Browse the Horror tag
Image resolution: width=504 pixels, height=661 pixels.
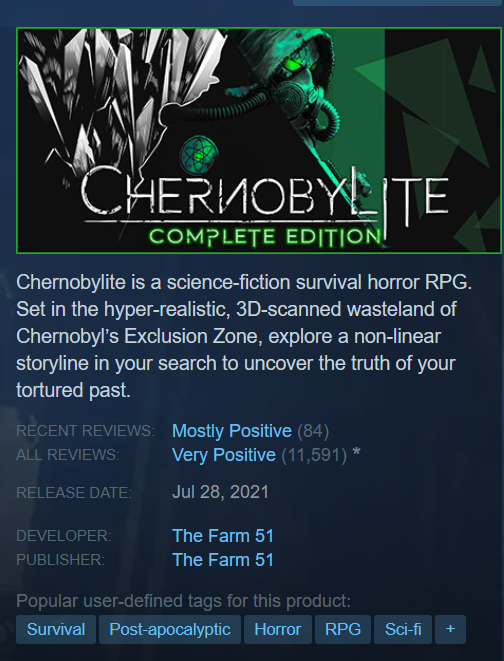[278, 629]
